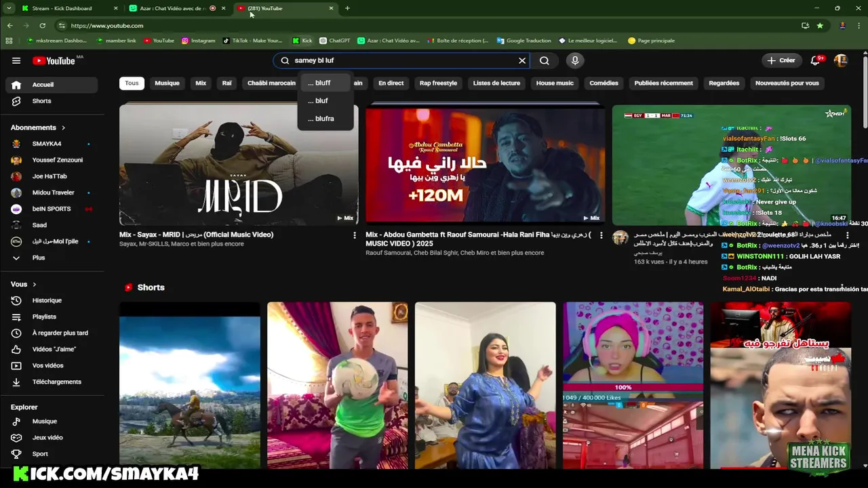Open the Joe HaTTab subscription channel
868x488 pixels.
(52, 176)
